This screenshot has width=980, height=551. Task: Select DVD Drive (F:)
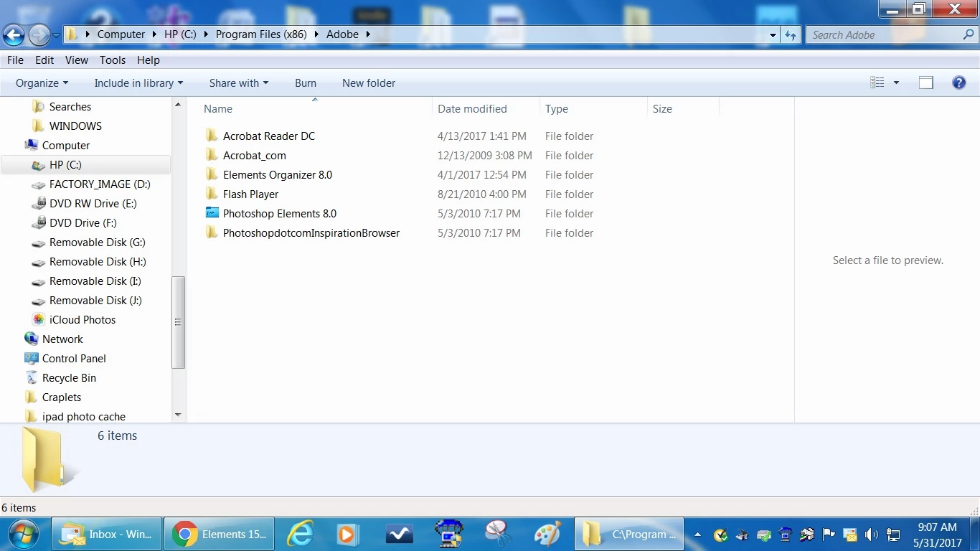[83, 223]
